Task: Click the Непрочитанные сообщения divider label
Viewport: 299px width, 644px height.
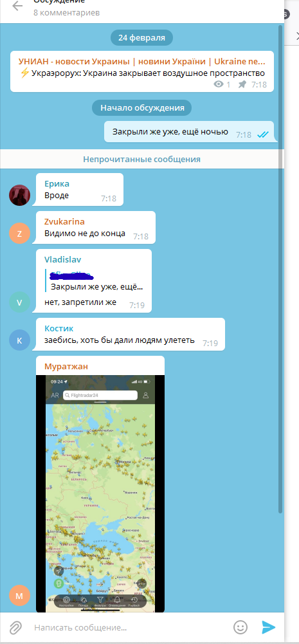Action: 141,160
